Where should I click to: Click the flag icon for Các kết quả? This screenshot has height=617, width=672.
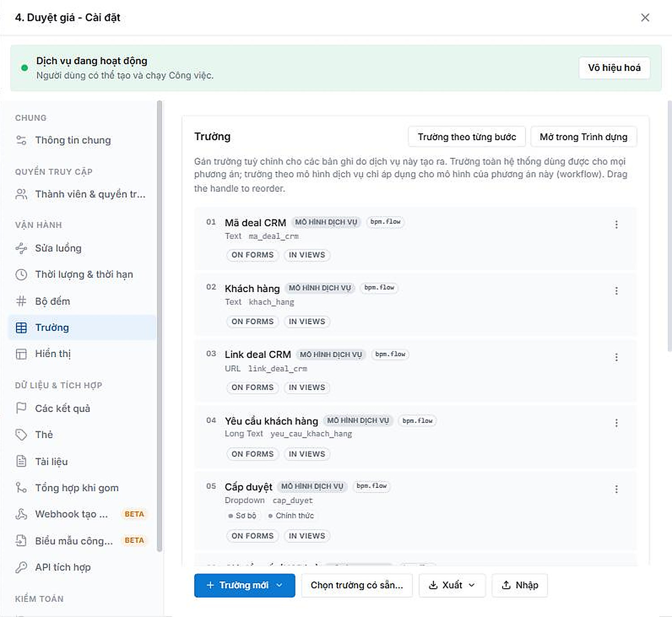coord(21,408)
